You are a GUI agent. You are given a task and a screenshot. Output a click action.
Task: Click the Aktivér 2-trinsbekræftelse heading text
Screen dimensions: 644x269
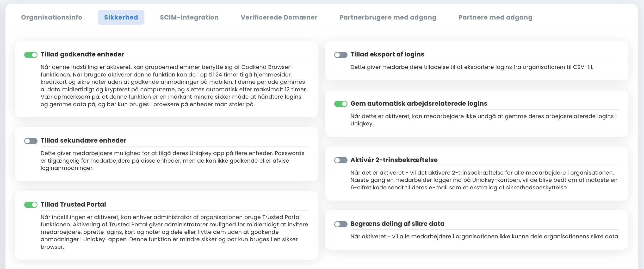click(x=394, y=160)
